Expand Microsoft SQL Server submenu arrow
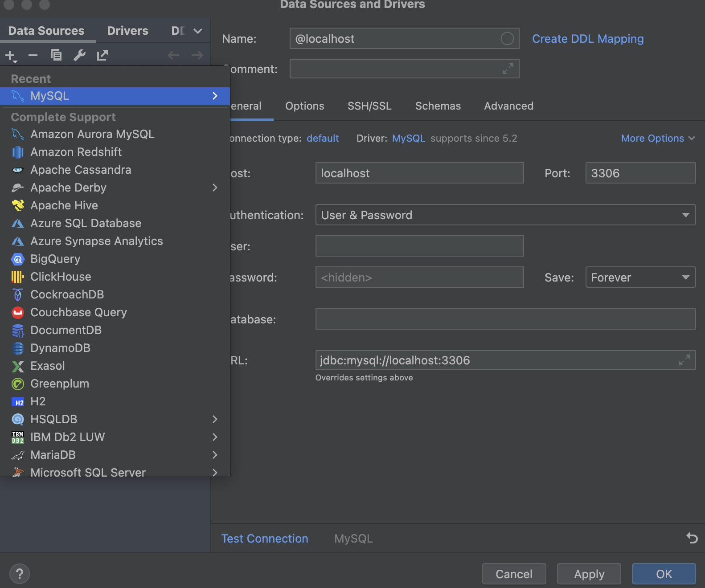 point(215,472)
